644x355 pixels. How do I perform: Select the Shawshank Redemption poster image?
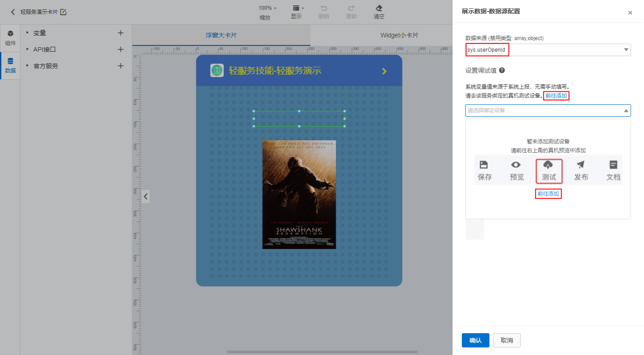point(299,194)
